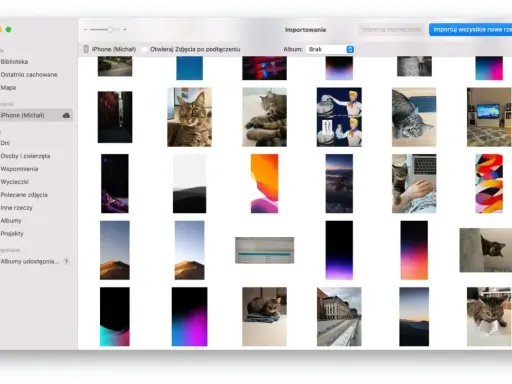Toggle 'Otwieraj Zdjęcia po podłączeniu' checkbox
The image size is (512, 384).
click(x=144, y=49)
